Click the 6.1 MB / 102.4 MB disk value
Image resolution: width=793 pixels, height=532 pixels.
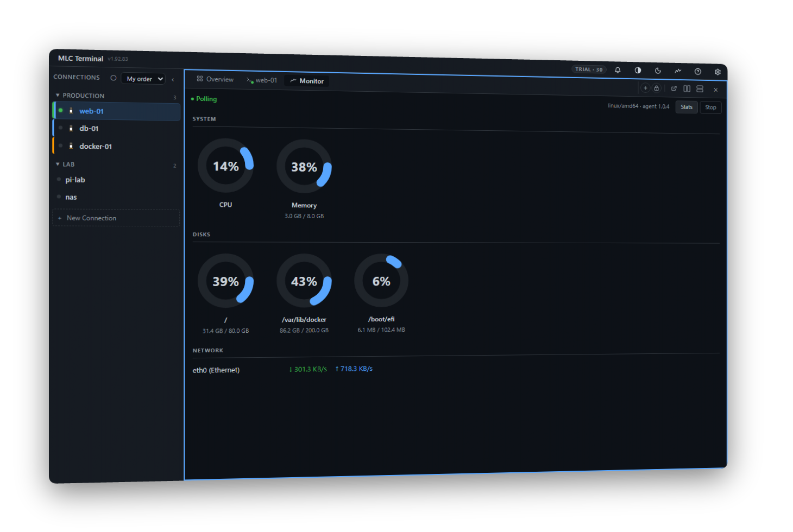point(381,330)
